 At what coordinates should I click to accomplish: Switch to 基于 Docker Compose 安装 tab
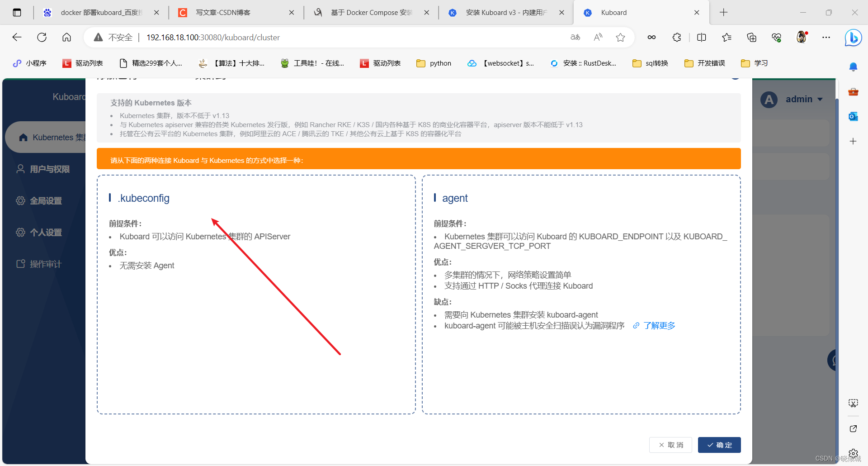pos(371,13)
